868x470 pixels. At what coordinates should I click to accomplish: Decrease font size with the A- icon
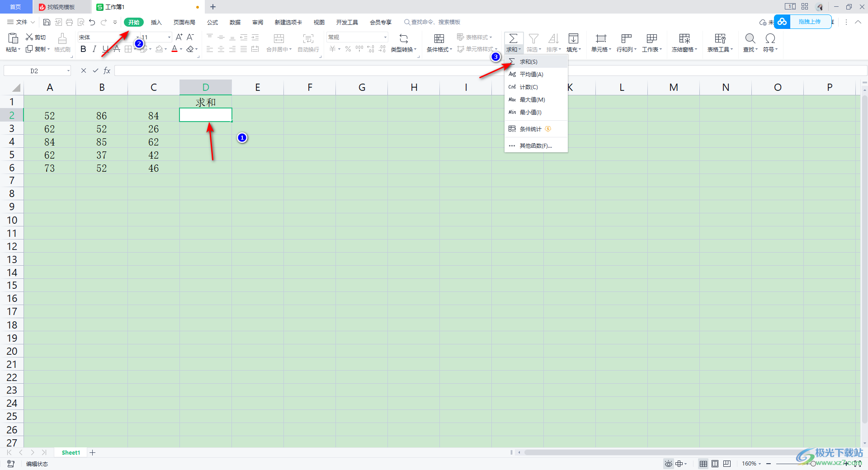(x=190, y=37)
